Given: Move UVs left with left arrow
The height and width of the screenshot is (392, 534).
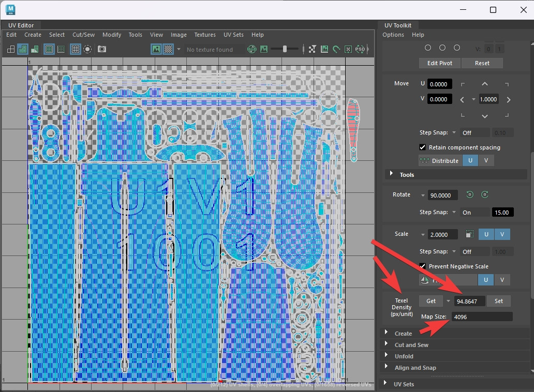Looking at the screenshot, I should 462,100.
